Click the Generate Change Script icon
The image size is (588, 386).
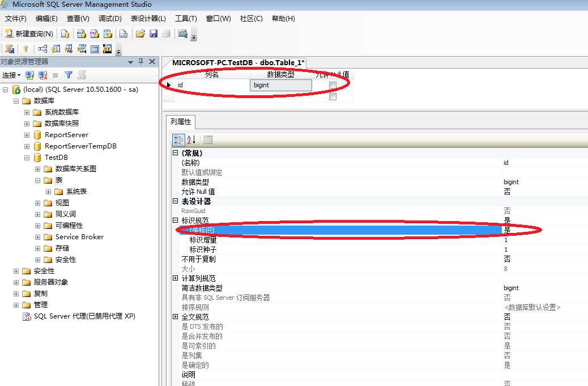[10, 49]
